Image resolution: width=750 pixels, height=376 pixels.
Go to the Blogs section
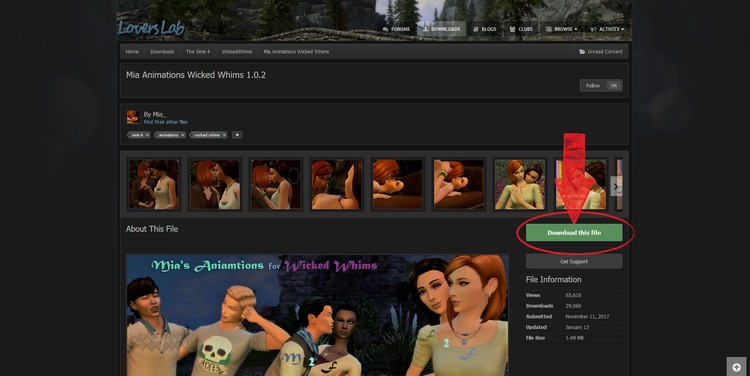485,29
